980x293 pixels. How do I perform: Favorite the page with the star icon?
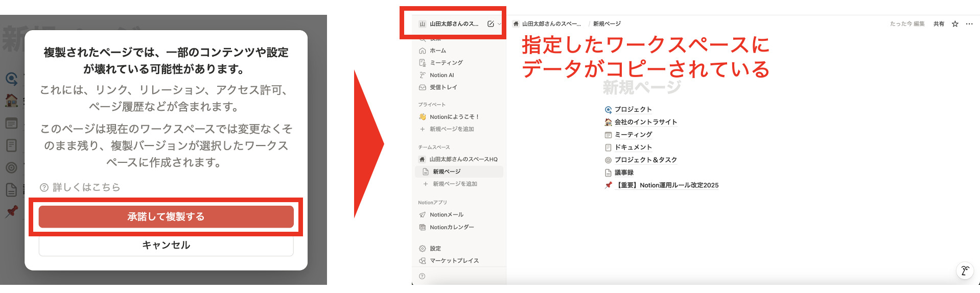pos(955,24)
